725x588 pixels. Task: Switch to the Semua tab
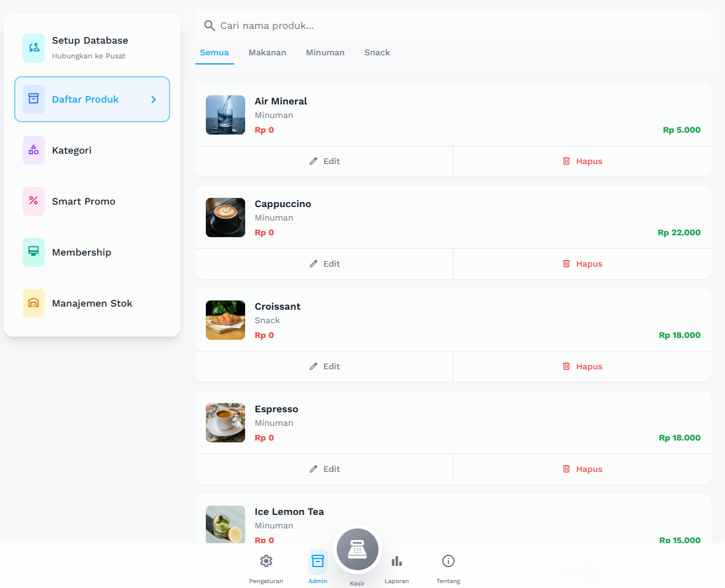coord(214,53)
